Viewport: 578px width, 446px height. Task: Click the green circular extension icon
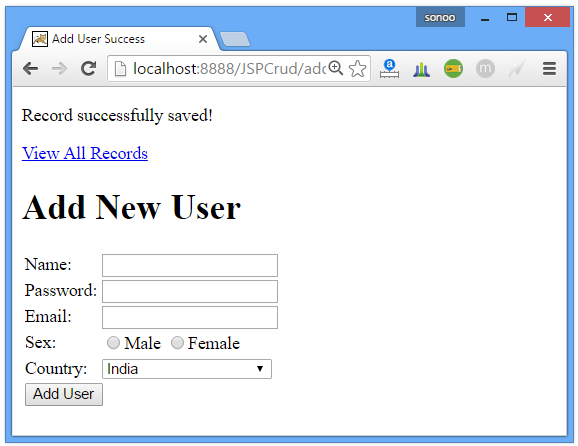453,69
